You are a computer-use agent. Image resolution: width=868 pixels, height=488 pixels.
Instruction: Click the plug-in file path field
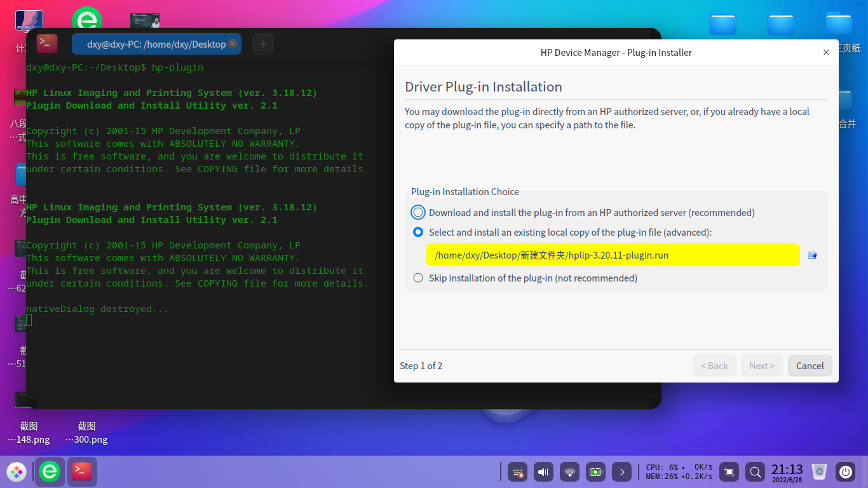[613, 255]
